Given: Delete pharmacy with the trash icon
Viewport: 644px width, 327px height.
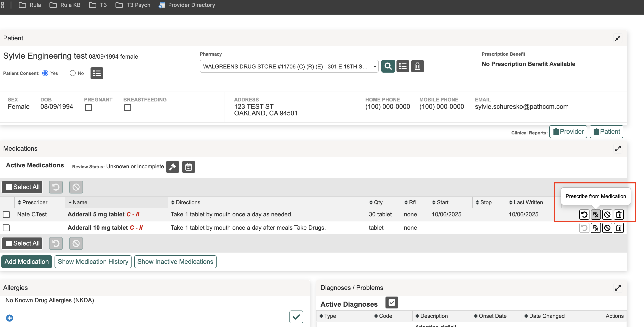Looking at the screenshot, I should point(418,66).
